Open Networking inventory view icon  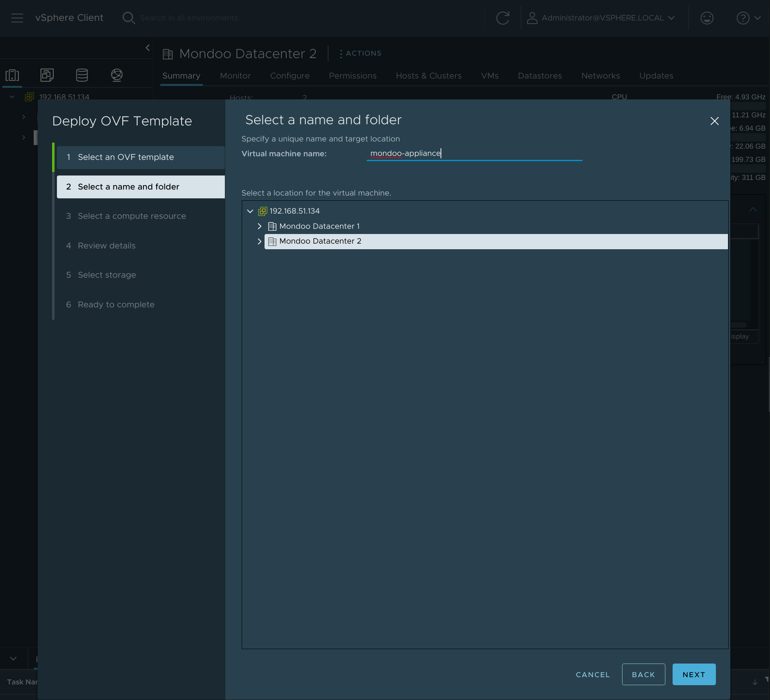coord(117,75)
